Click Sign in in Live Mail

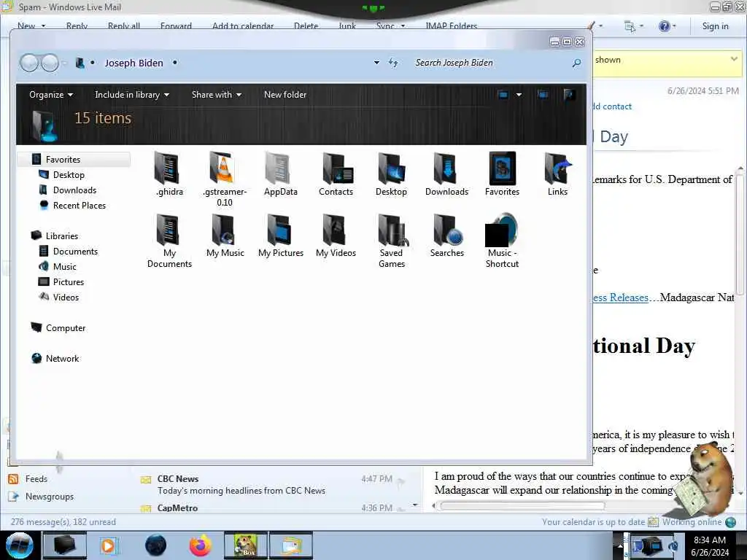coord(715,26)
